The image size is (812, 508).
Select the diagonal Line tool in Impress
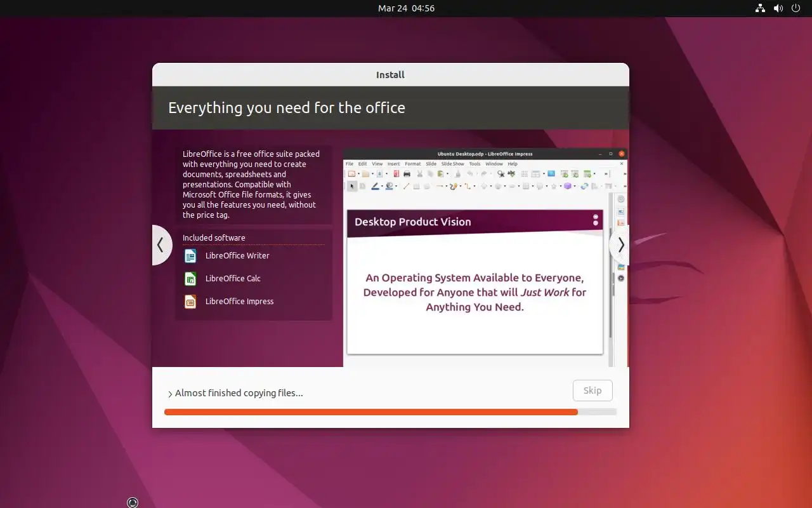pos(406,186)
